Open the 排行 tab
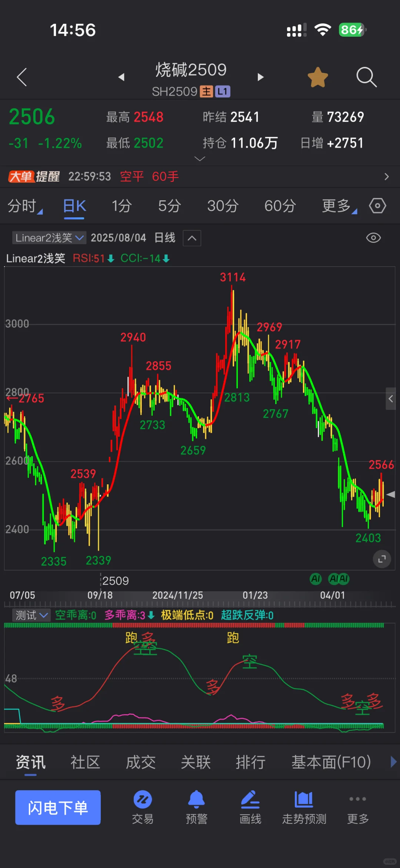This screenshot has width=400, height=868. click(251, 762)
